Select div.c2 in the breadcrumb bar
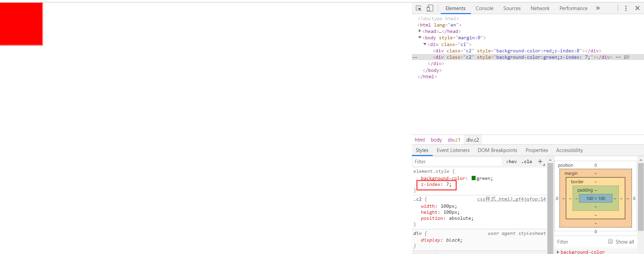 [x=473, y=140]
